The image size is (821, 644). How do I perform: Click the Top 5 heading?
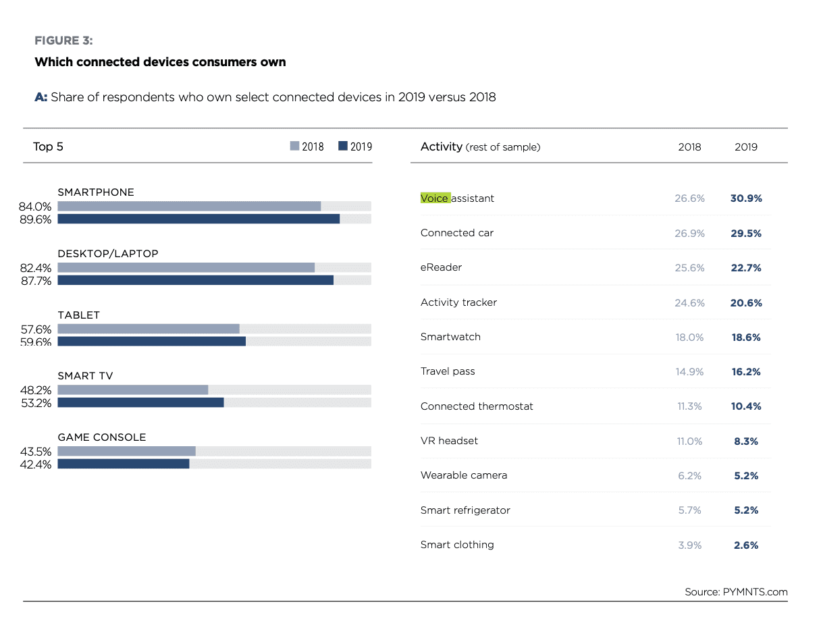[x=48, y=146]
